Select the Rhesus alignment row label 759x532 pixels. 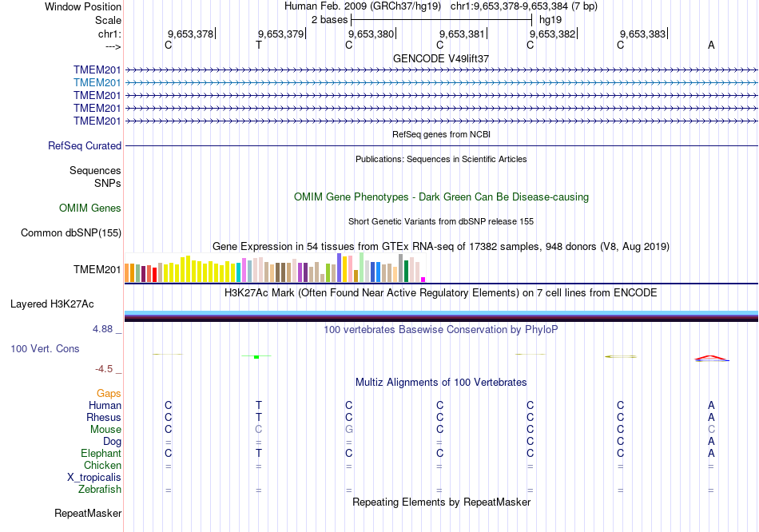click(x=104, y=417)
